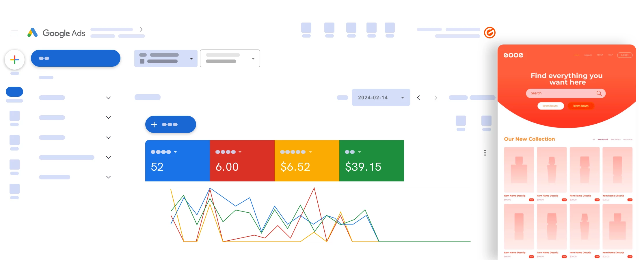Open the hamburger menu beside Google Ads

pos(14,33)
